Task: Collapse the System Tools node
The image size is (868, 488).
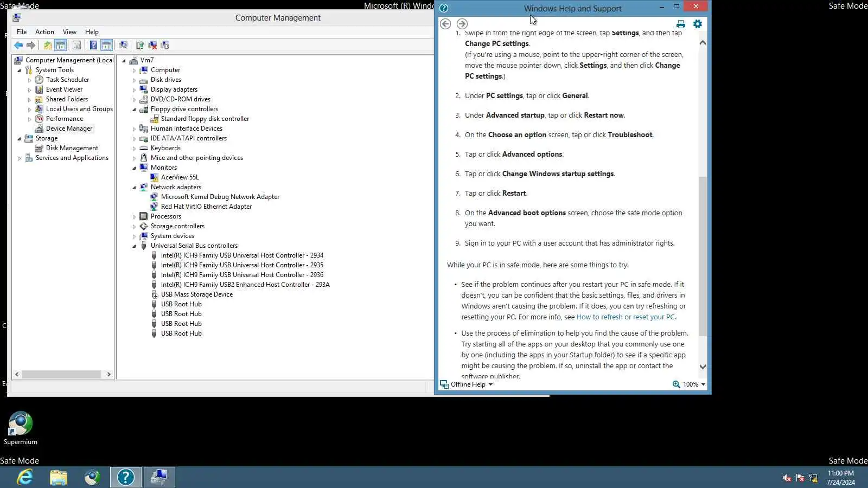Action: pos(20,70)
